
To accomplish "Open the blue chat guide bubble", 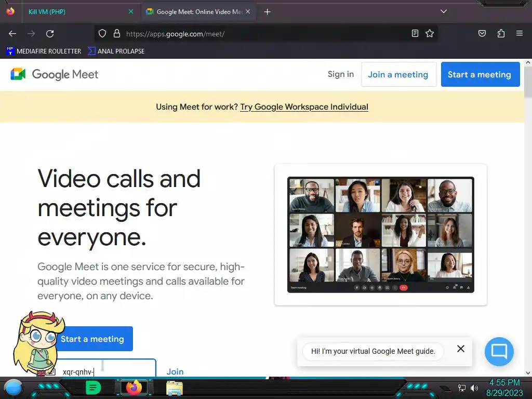I will point(499,352).
